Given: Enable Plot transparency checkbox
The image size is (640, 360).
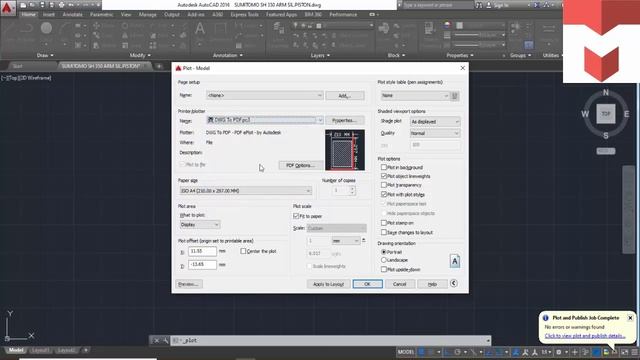Looking at the screenshot, I should [384, 185].
